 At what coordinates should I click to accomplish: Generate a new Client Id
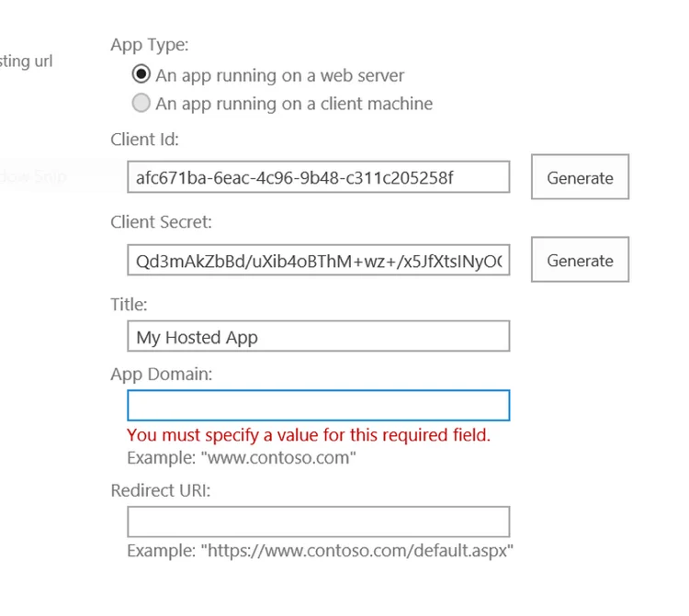click(580, 177)
